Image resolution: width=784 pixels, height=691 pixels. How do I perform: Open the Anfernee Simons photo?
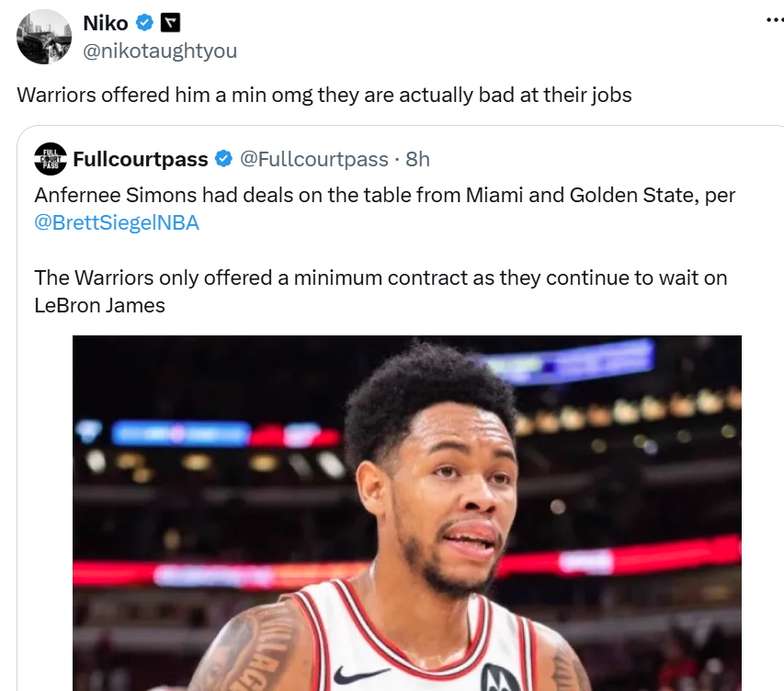coord(407,513)
